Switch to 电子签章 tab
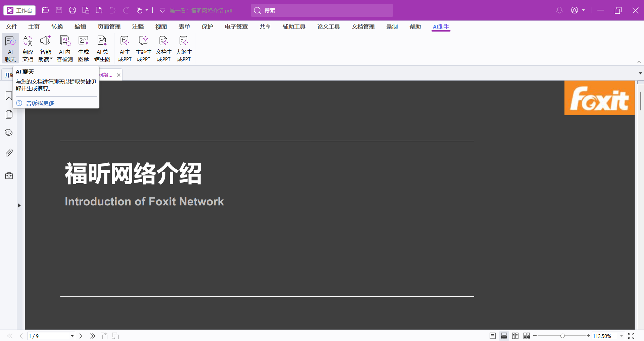 click(x=236, y=27)
